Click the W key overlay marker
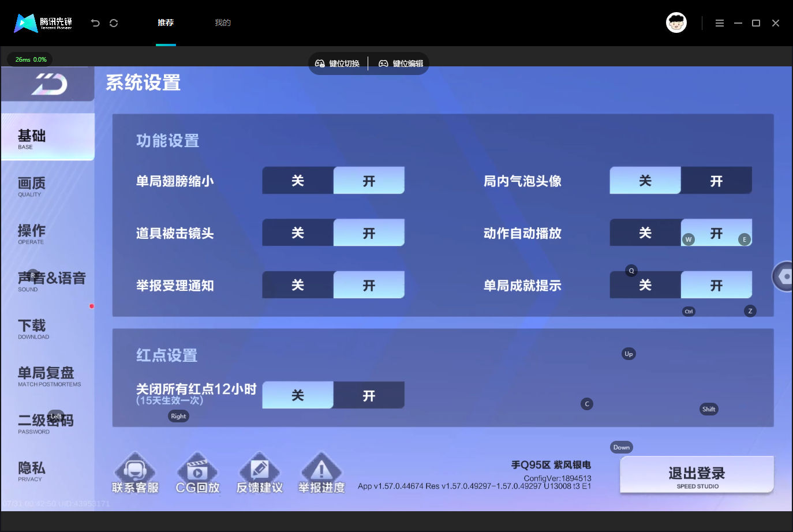 point(688,239)
